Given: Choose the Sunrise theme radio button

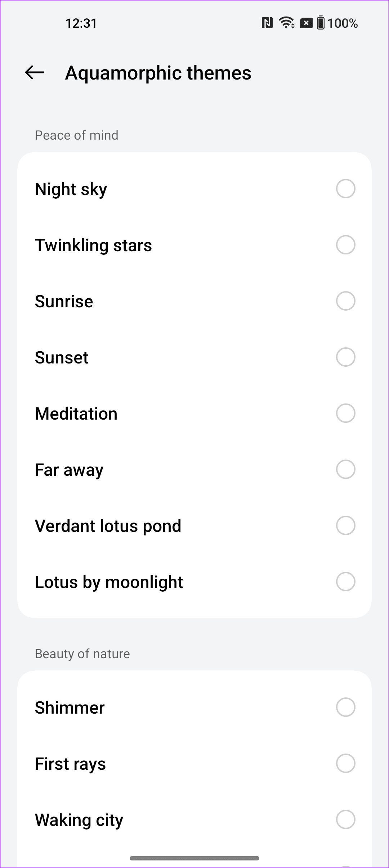Looking at the screenshot, I should click(345, 301).
